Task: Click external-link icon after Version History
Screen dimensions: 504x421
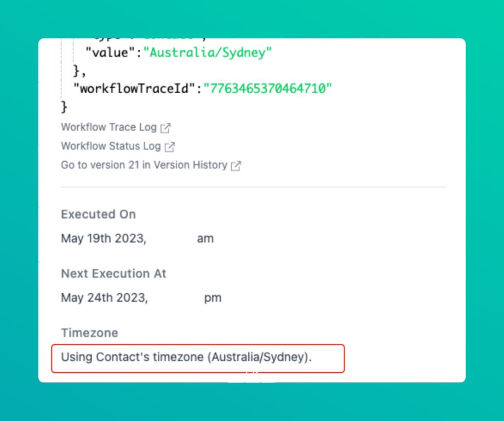Action: coord(236,166)
